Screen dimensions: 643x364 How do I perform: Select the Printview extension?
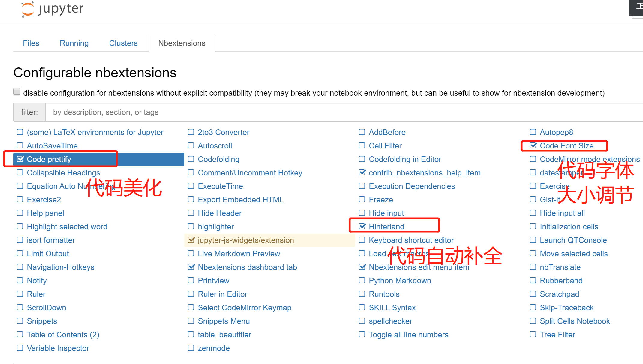(213, 281)
